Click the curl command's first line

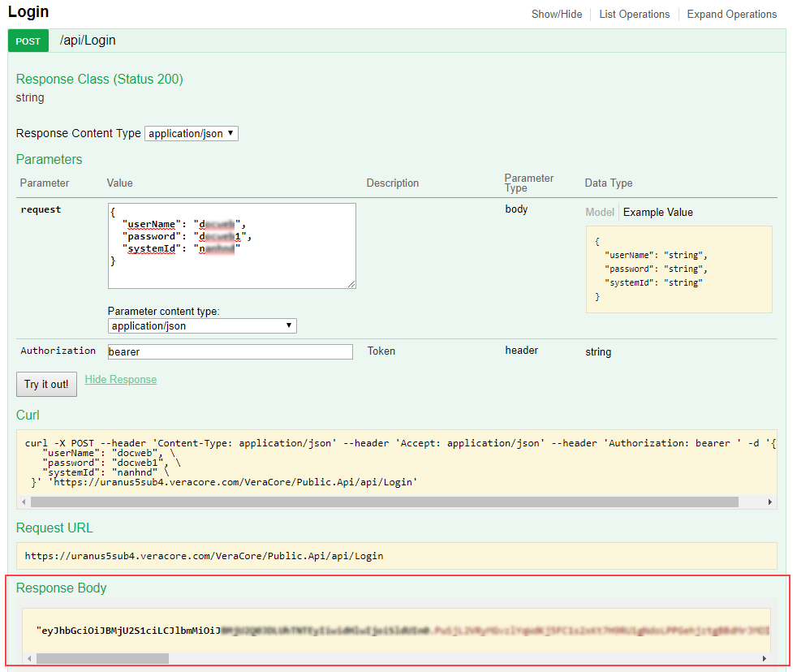click(401, 443)
